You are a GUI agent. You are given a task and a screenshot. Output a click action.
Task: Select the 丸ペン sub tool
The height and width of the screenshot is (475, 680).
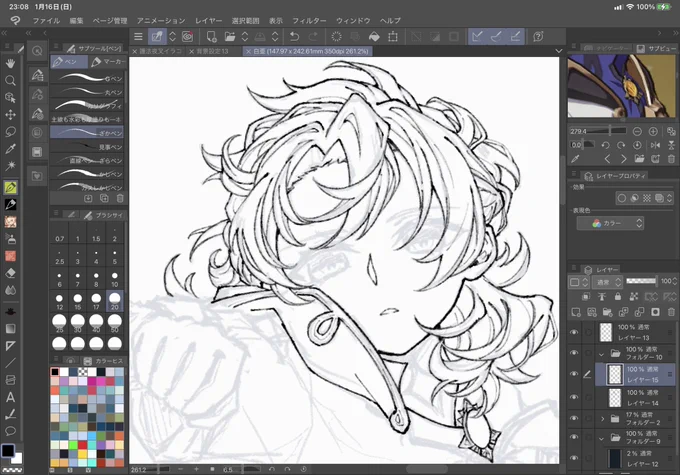point(87,92)
